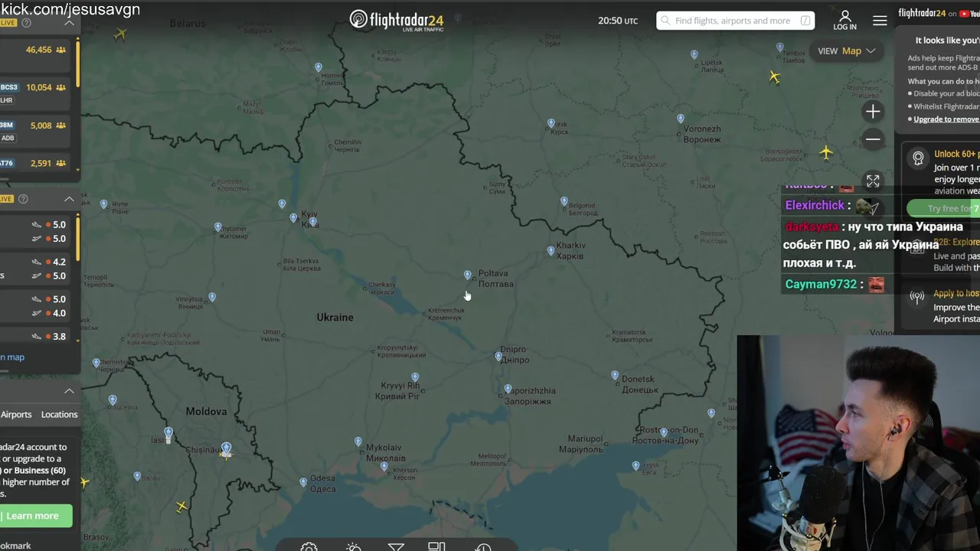Open the VIEW Map dropdown
The height and width of the screenshot is (551, 980).
pyautogui.click(x=846, y=51)
